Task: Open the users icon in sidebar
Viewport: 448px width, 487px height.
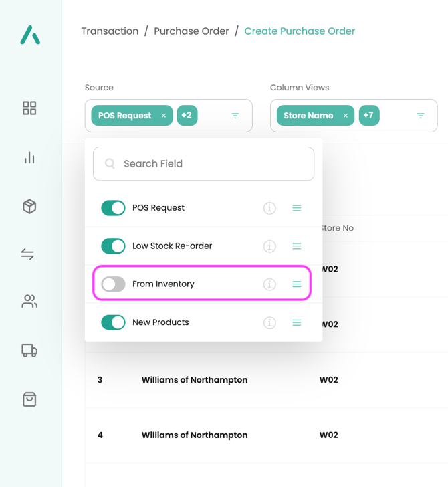Action: [x=29, y=302]
